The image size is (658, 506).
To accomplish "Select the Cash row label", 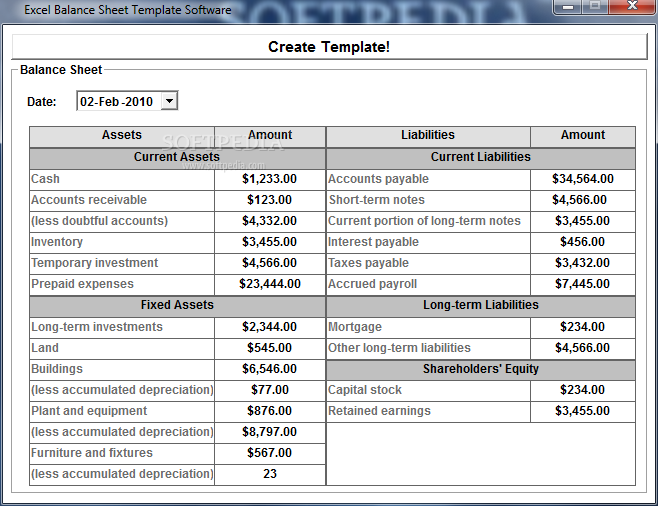I will pyautogui.click(x=45, y=179).
